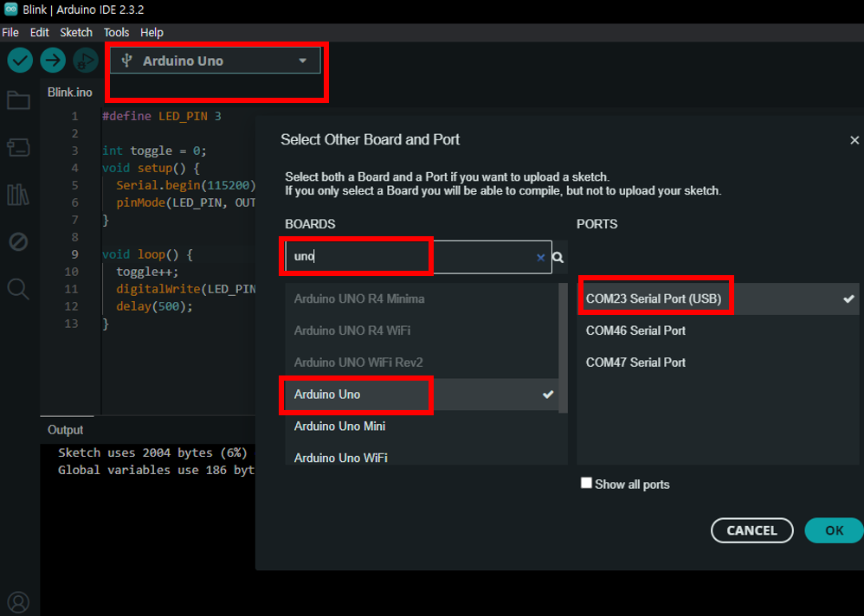The height and width of the screenshot is (616, 864).
Task: Start debugging with the debug icon
Action: pyautogui.click(x=86, y=60)
